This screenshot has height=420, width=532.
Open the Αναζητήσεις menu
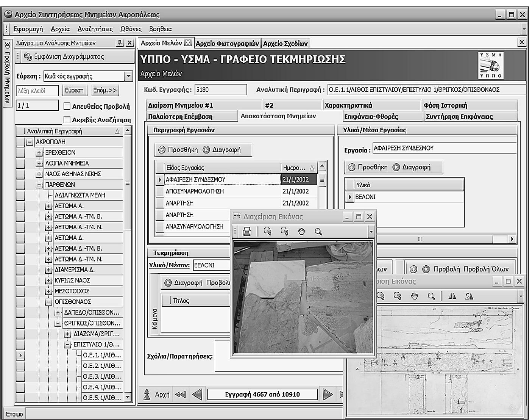pos(95,29)
